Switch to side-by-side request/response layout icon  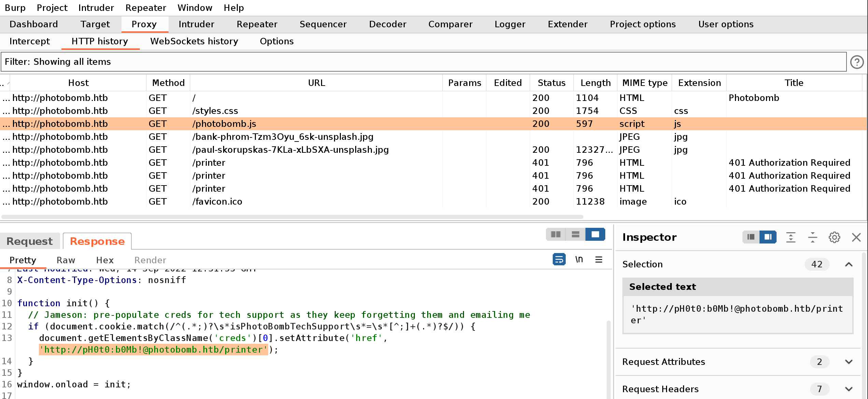click(556, 234)
